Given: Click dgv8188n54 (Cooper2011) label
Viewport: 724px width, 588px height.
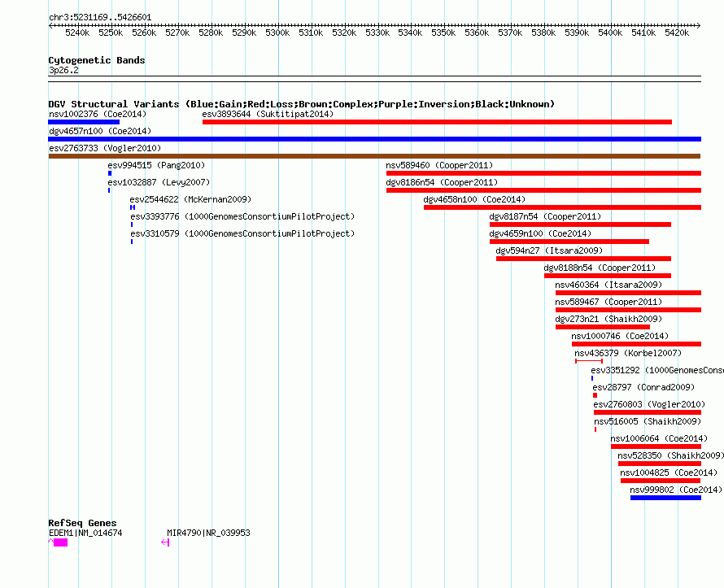Looking at the screenshot, I should [x=600, y=268].
